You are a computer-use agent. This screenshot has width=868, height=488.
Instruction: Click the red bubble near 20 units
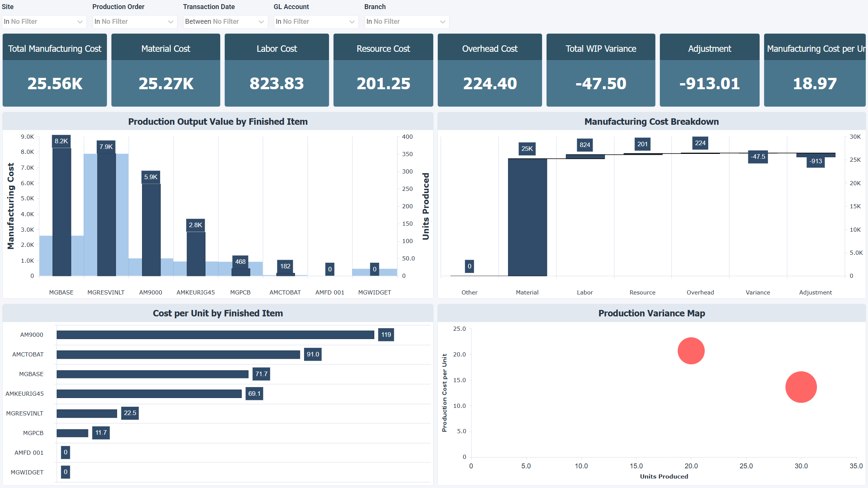coord(691,351)
